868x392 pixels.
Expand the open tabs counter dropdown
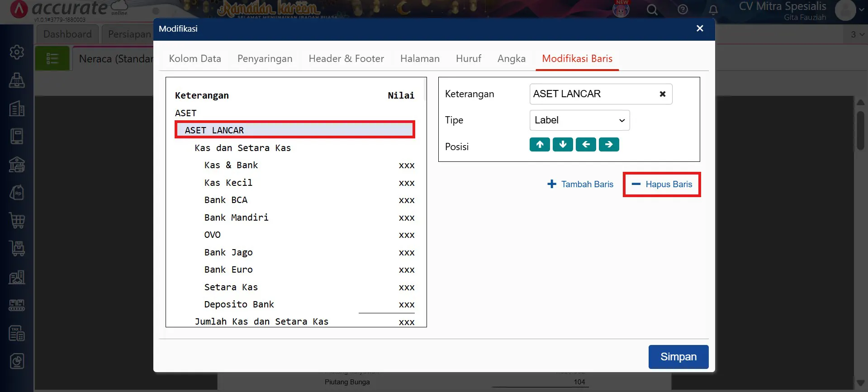tap(857, 34)
